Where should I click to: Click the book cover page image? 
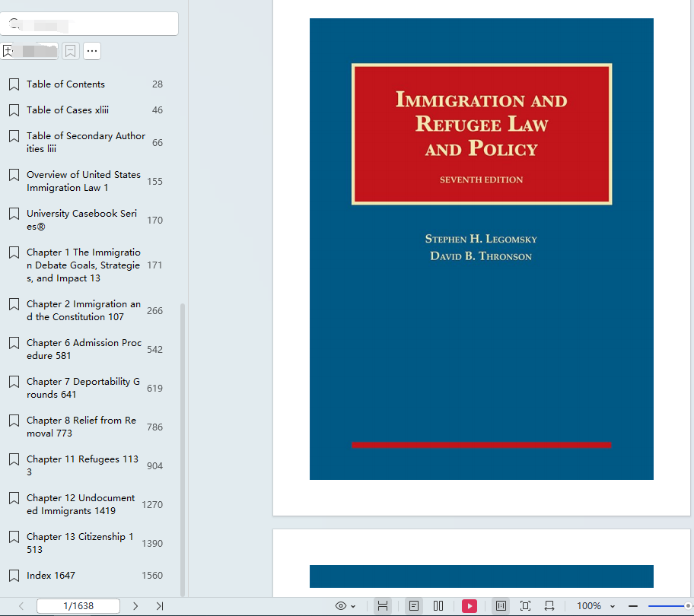coord(482,249)
